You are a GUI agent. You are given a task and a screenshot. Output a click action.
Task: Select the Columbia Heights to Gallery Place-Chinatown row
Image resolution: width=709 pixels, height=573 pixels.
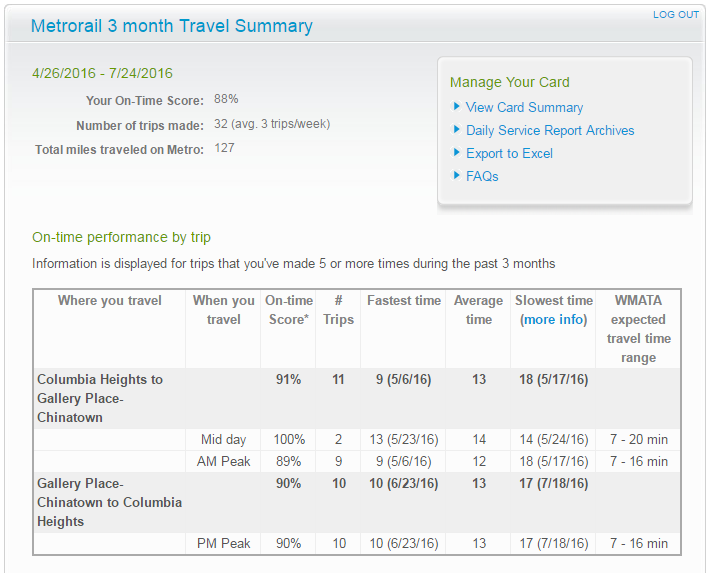(x=100, y=398)
